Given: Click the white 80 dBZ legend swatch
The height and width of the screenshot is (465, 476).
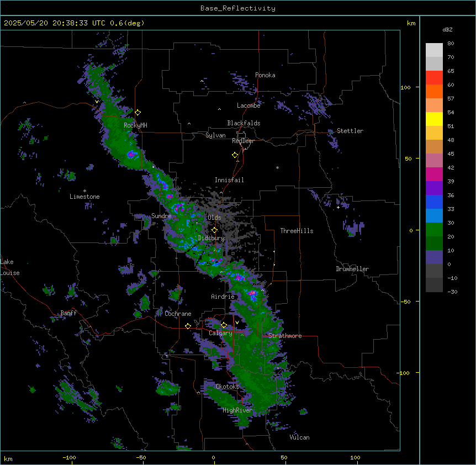Looking at the screenshot, I should pos(434,50).
